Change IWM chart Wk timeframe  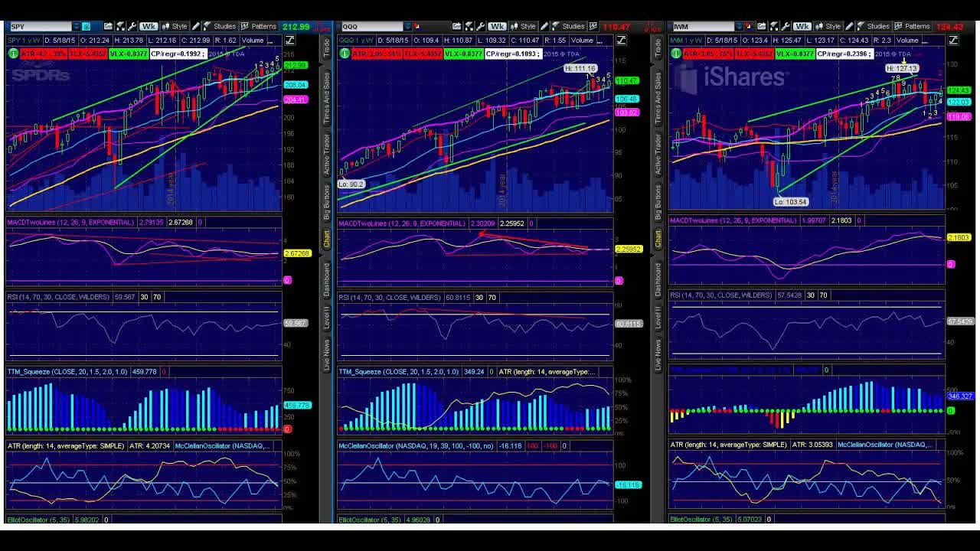[802, 26]
